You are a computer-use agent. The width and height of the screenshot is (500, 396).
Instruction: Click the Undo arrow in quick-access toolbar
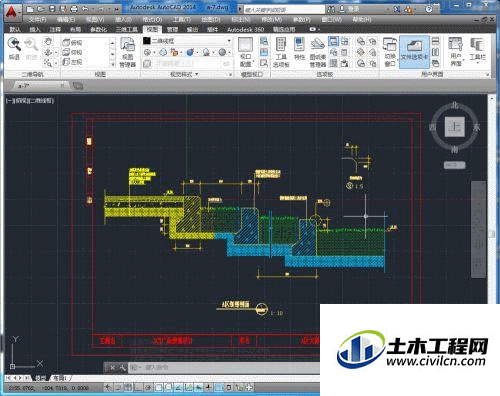pyautogui.click(x=85, y=9)
